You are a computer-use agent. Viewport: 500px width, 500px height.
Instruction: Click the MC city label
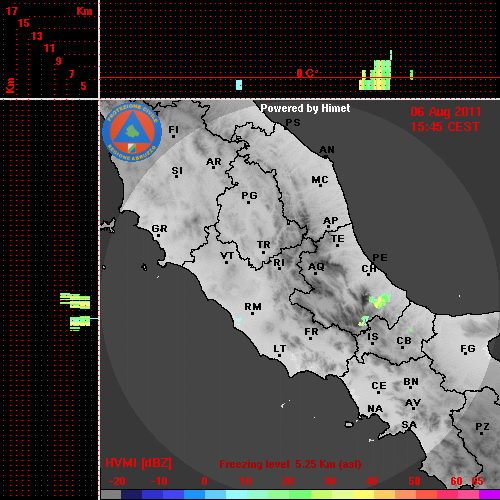[320, 180]
